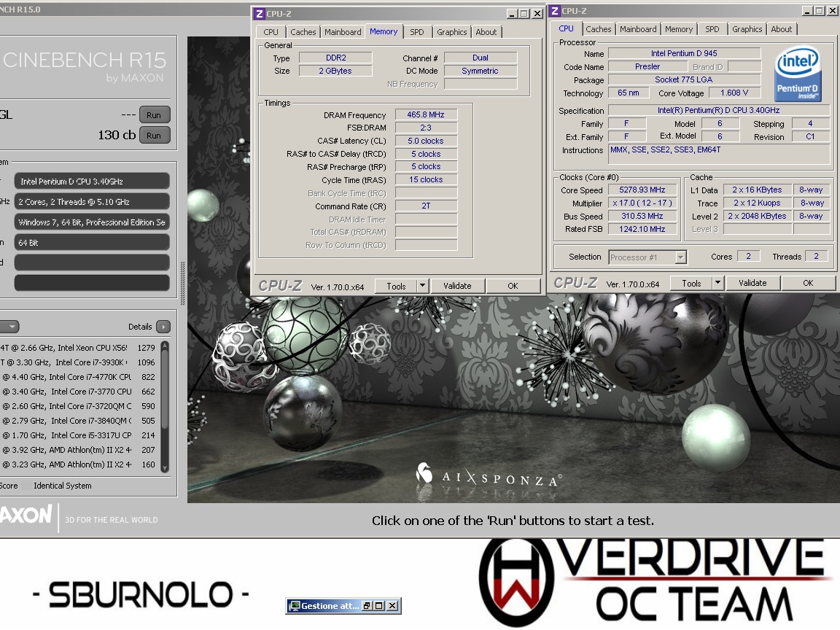
Task: Click the Identical System legend label
Action: point(62,486)
